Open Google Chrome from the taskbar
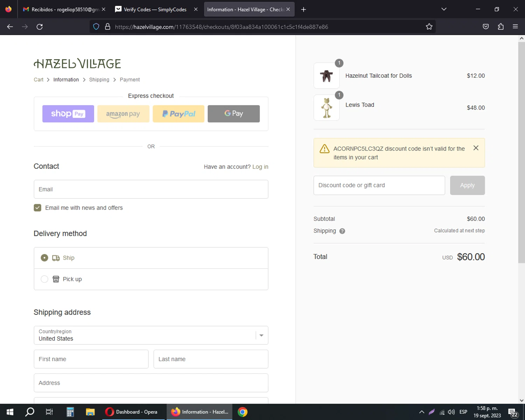 pos(243,412)
